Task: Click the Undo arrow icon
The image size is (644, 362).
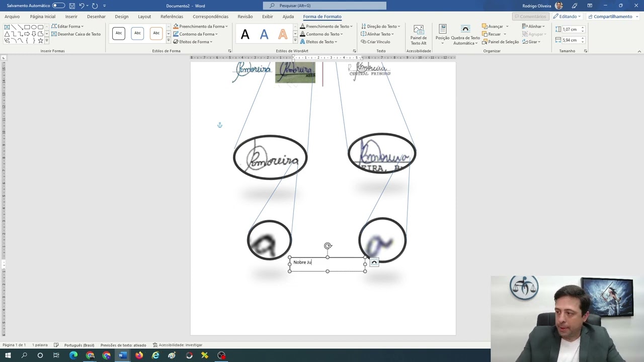Action: (81, 6)
